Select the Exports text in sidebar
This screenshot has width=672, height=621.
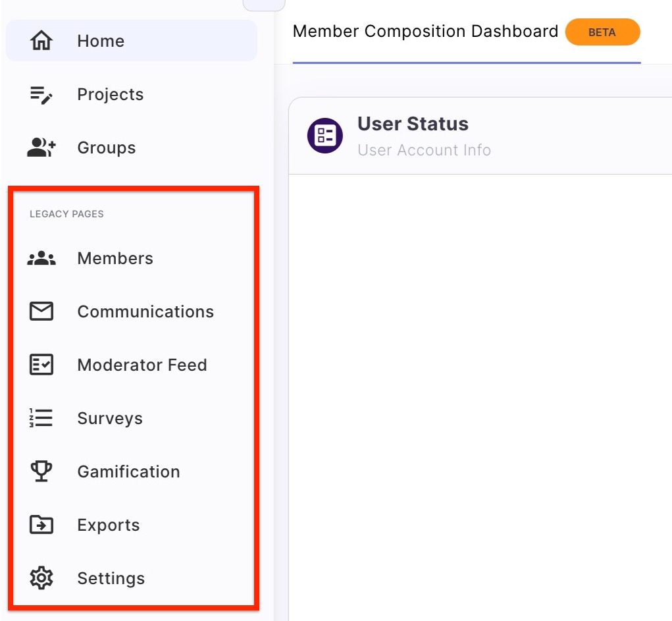click(x=109, y=525)
